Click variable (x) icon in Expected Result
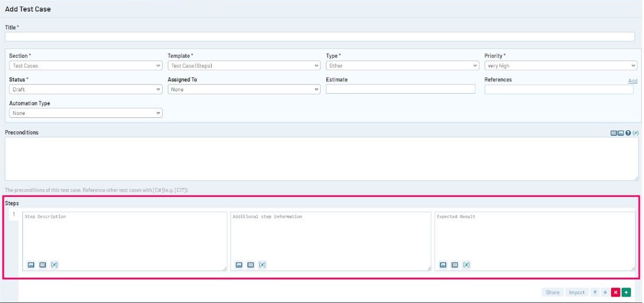The image size is (644, 303). (x=467, y=265)
